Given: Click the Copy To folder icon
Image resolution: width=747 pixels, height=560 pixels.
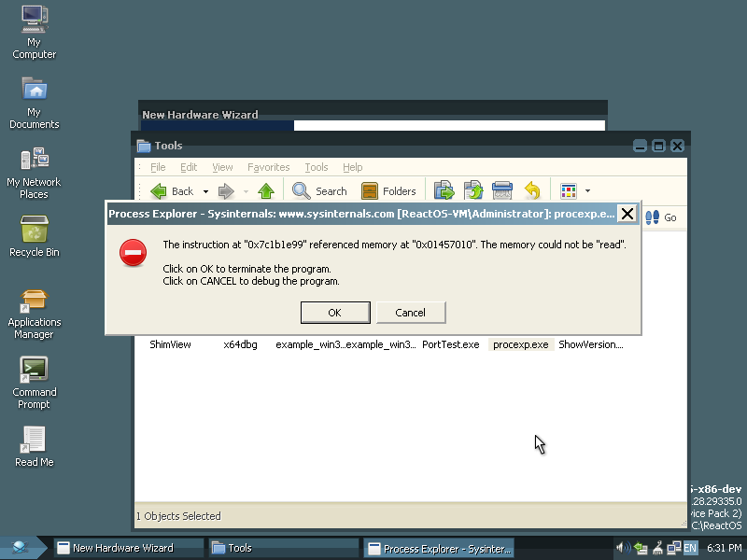Looking at the screenshot, I should 473,190.
